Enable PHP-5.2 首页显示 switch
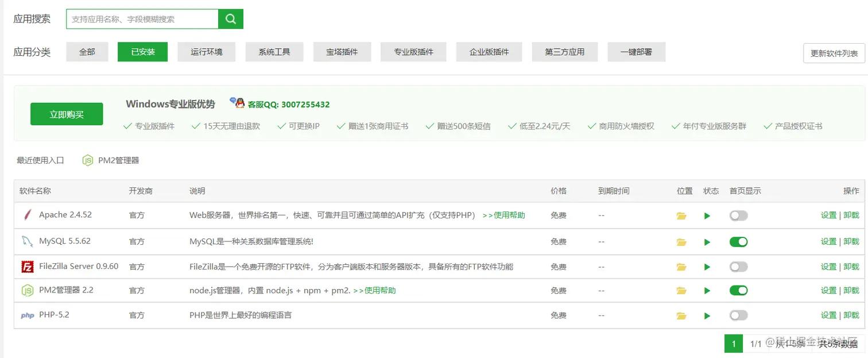Screen dimensions: 868x358 point(739,315)
